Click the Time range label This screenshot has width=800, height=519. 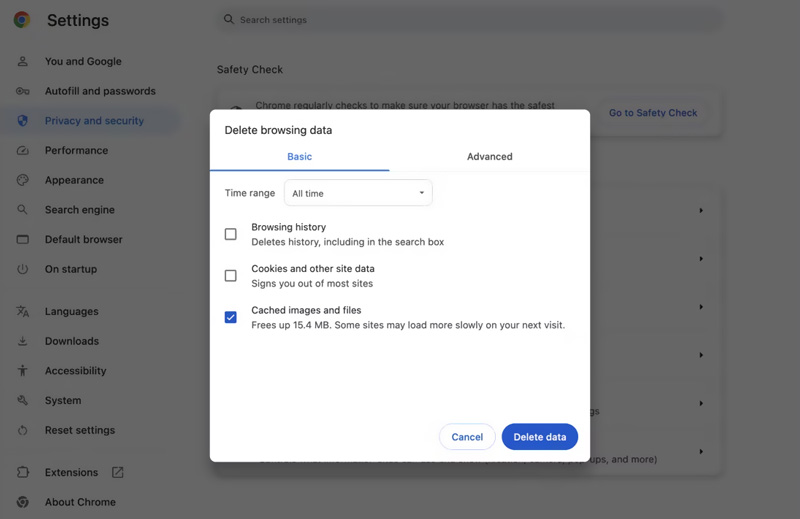(249, 193)
